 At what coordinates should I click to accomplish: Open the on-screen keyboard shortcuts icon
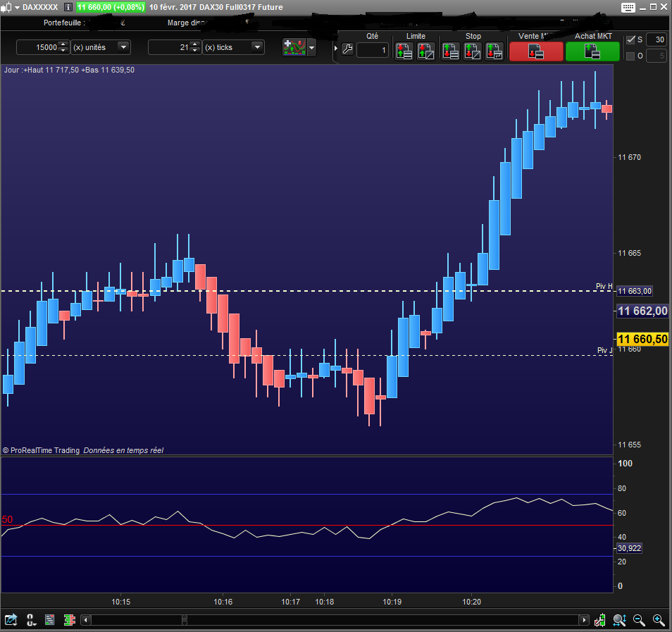(x=628, y=7)
